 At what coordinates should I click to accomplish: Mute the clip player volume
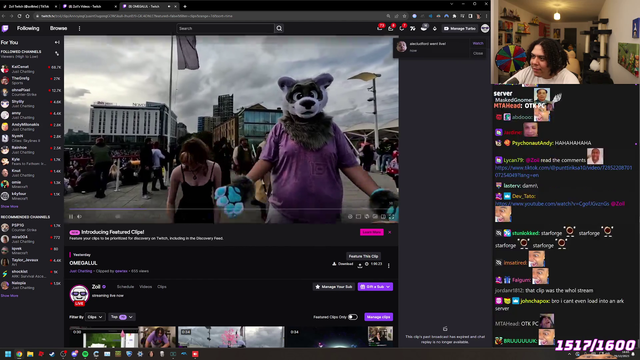[80, 217]
